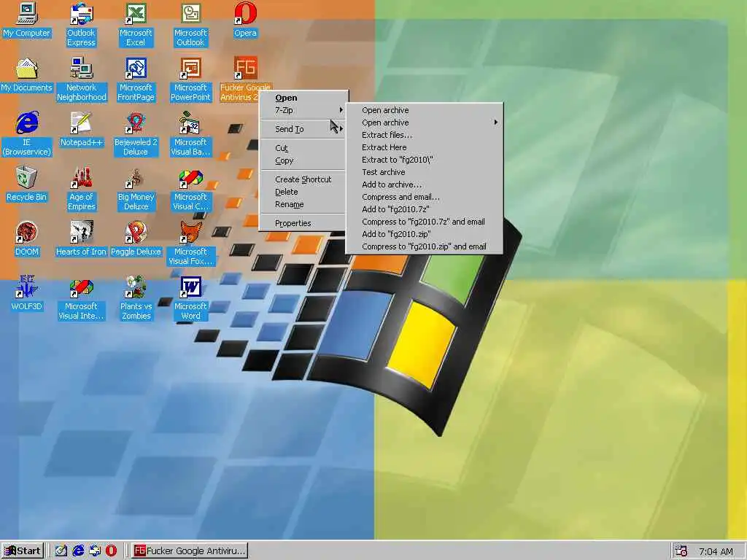Launch Internet Explorer from the quick launch bar

point(78,551)
